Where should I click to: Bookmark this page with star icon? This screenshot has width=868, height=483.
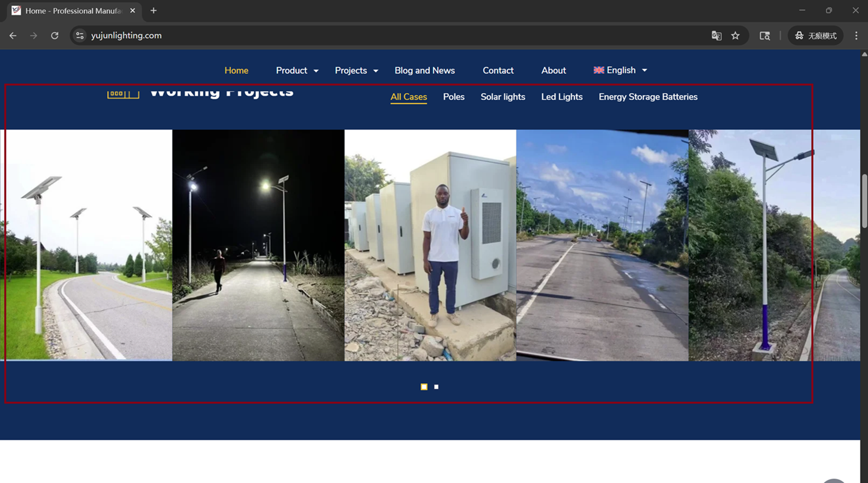pyautogui.click(x=735, y=36)
